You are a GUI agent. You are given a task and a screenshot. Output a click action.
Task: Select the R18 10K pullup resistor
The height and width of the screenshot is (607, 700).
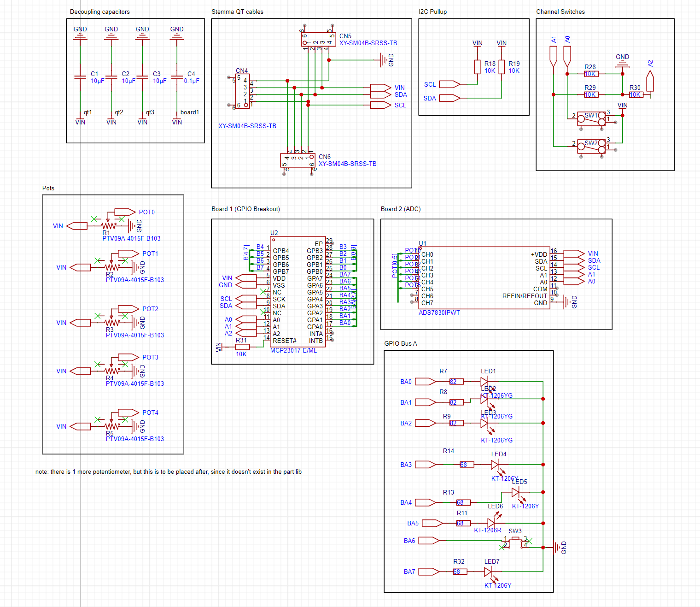(x=478, y=67)
